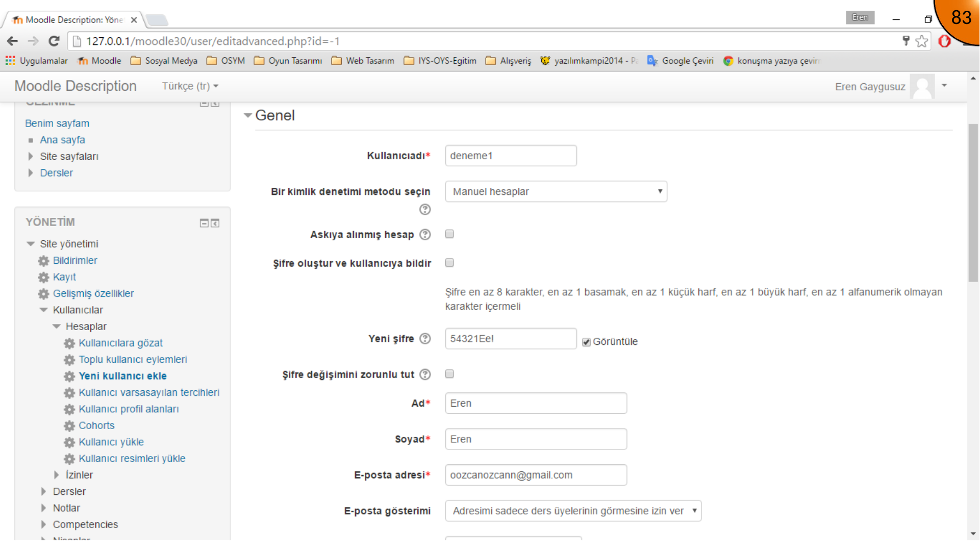
Task: Click the browser back arrow
Action: click(13, 41)
